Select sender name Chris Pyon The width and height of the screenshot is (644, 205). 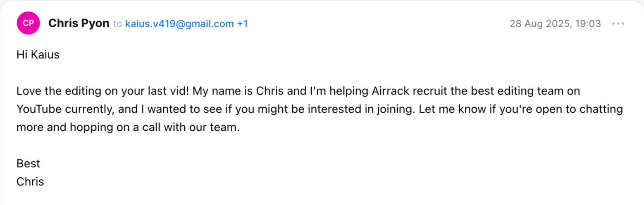[x=79, y=24]
